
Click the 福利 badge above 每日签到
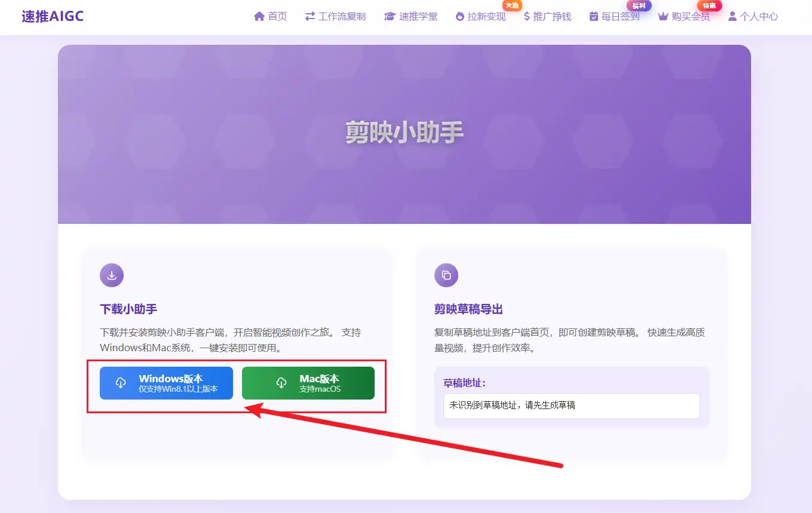click(639, 5)
